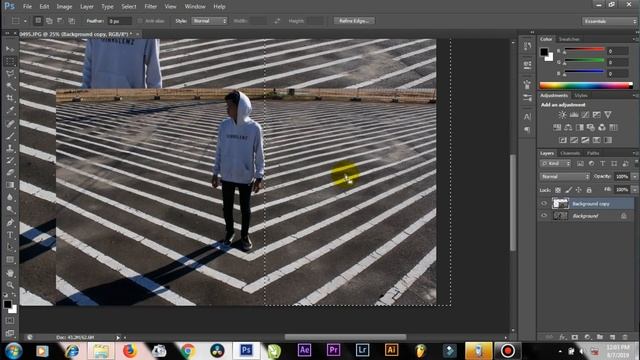Add a Brightness/Contrast adjustment
The height and width of the screenshot is (360, 640).
tap(562, 115)
